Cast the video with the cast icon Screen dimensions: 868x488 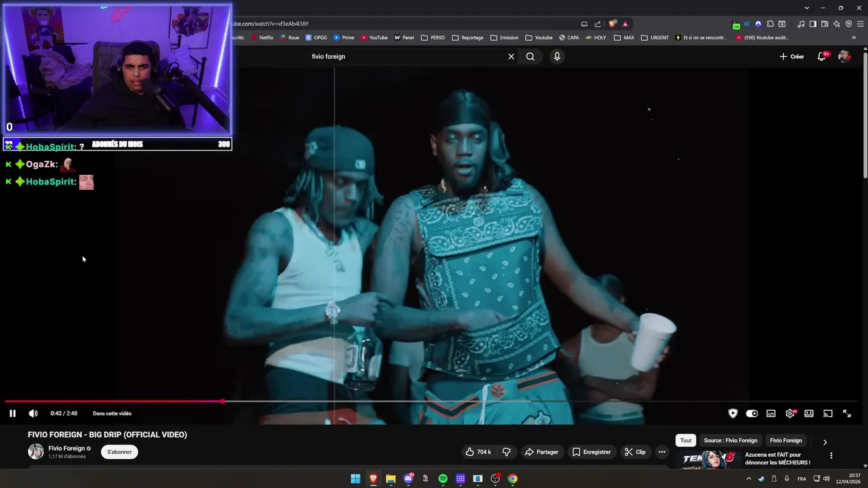click(x=828, y=413)
